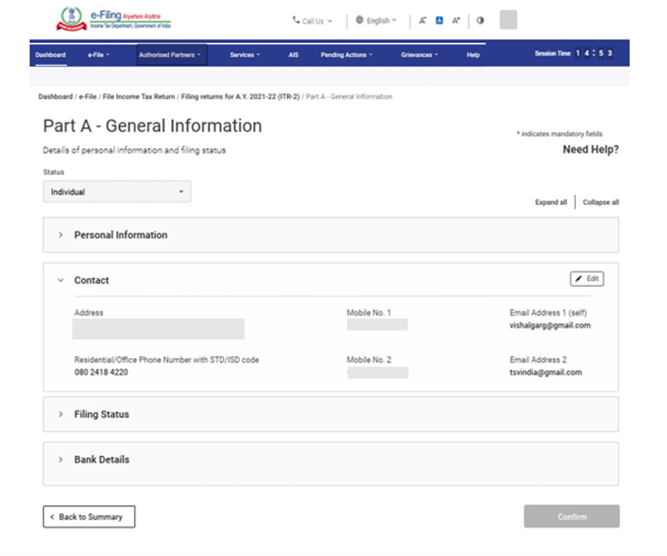This screenshot has width=667, height=556.
Task: Click the Expand all link
Action: [x=551, y=202]
